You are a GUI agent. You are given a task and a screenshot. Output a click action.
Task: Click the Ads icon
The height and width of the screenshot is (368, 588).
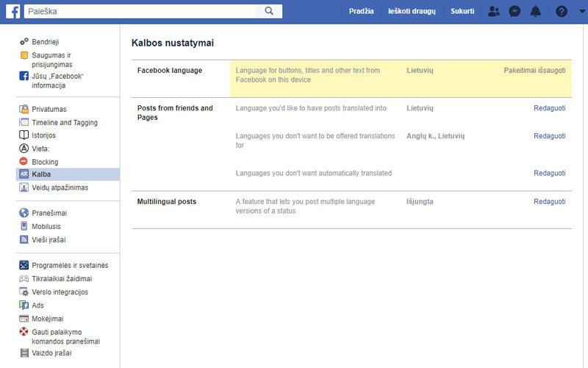(24, 305)
